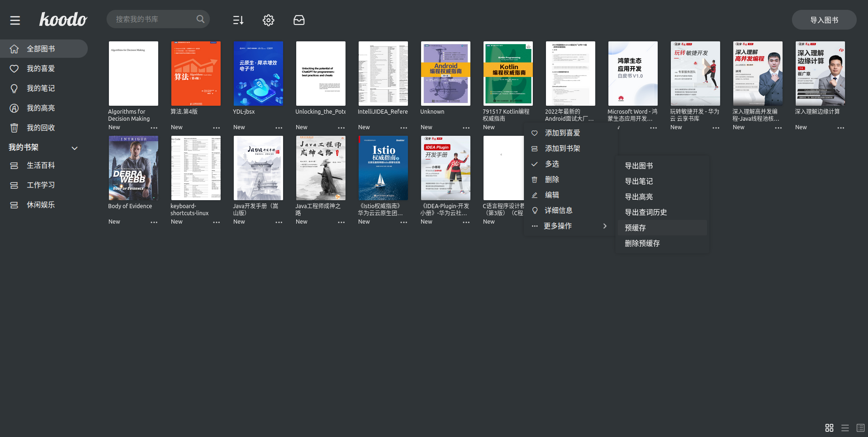Image resolution: width=868 pixels, height=437 pixels.
Task: Select 导出笔记 in submenu
Action: 662,181
